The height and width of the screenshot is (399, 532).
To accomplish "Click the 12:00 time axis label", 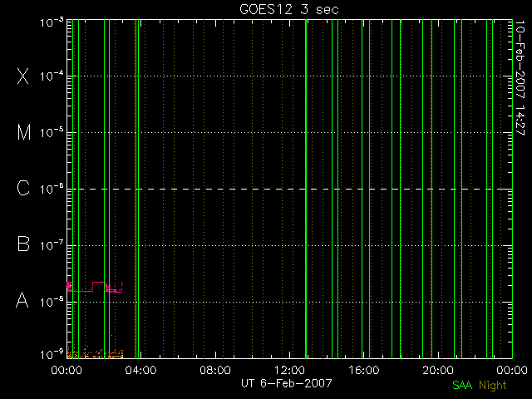I will click(x=289, y=370).
